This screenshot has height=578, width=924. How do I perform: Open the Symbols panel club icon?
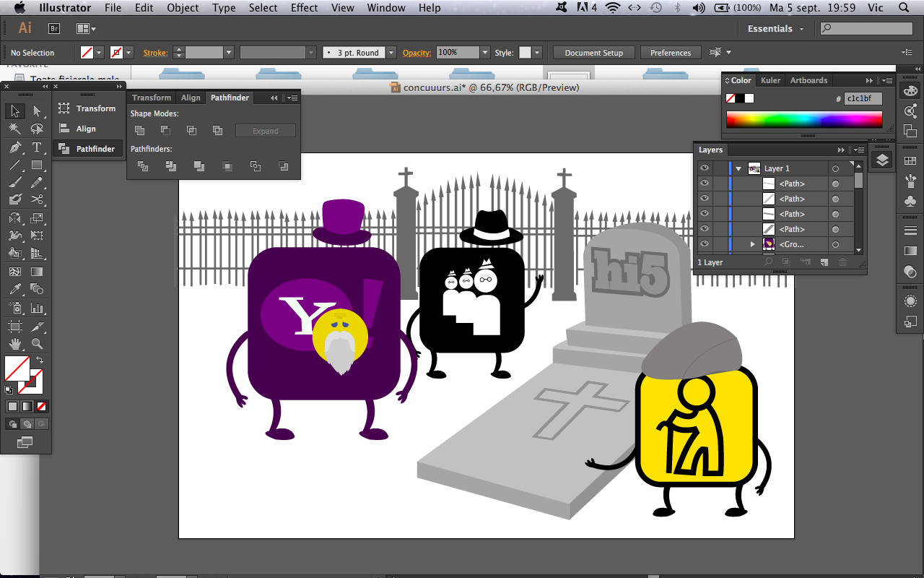(910, 202)
